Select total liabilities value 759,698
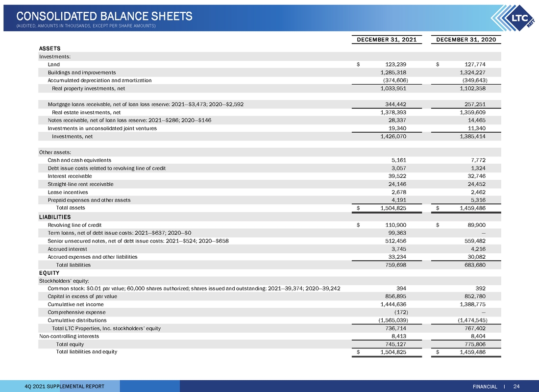The image size is (539, 392). coord(395,265)
